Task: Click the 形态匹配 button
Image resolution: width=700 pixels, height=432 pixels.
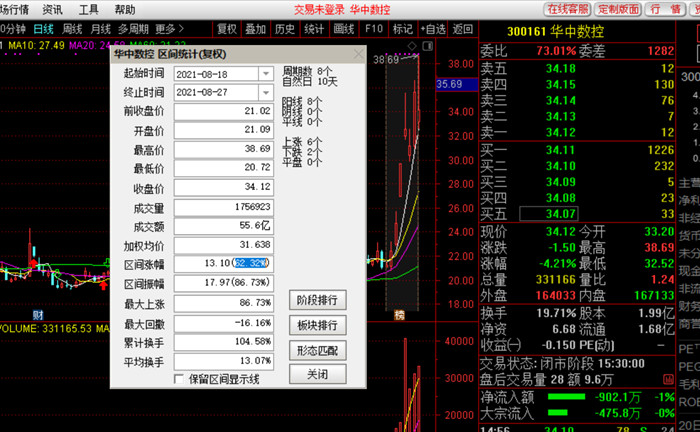Action: click(317, 350)
